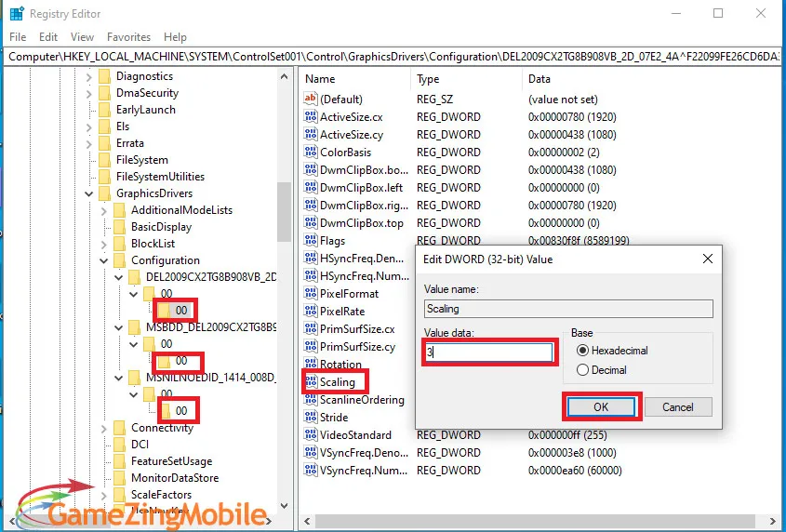The width and height of the screenshot is (786, 532).
Task: Select the HSyncFreq.Den... value
Action: point(362,259)
